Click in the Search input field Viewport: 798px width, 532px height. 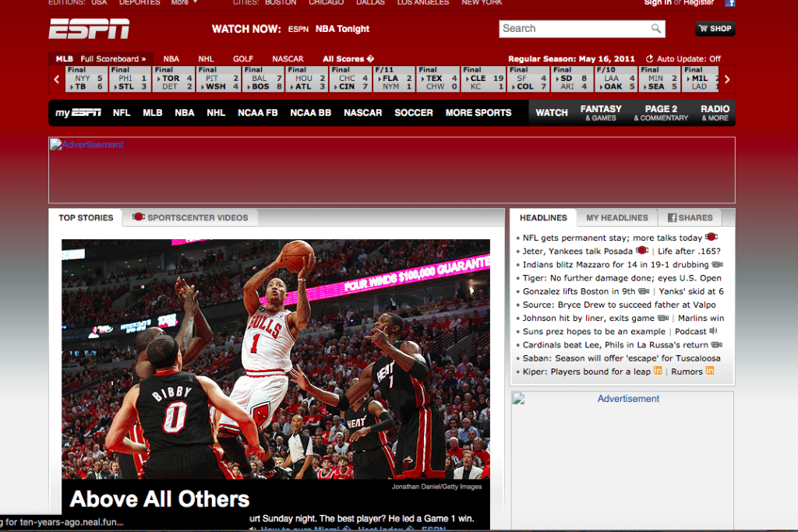[575, 29]
